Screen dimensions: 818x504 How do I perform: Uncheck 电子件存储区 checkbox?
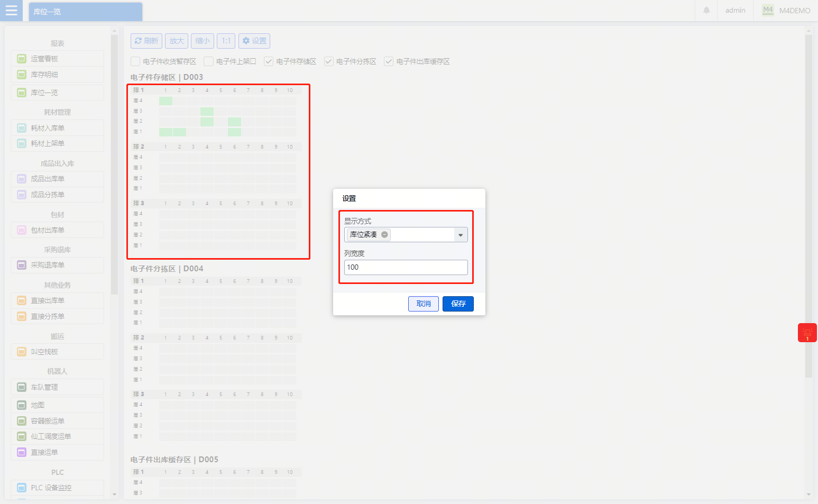[x=269, y=61]
